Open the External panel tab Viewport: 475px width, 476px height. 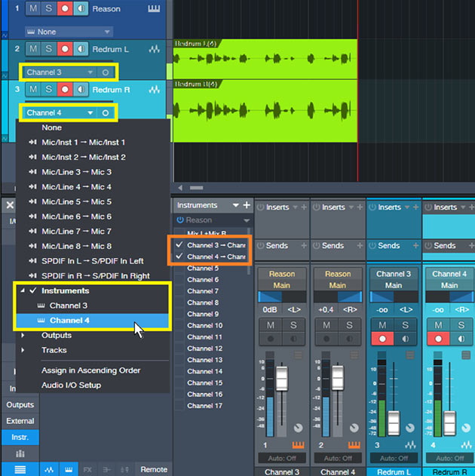pos(20,421)
